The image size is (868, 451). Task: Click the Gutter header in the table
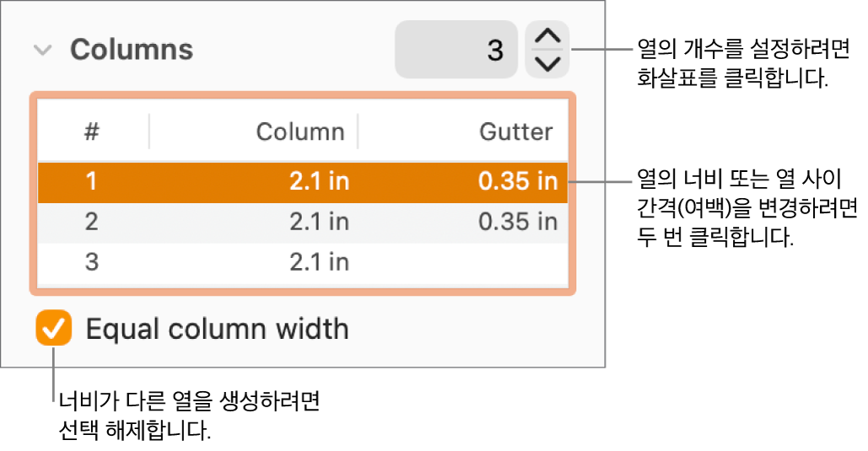516,132
